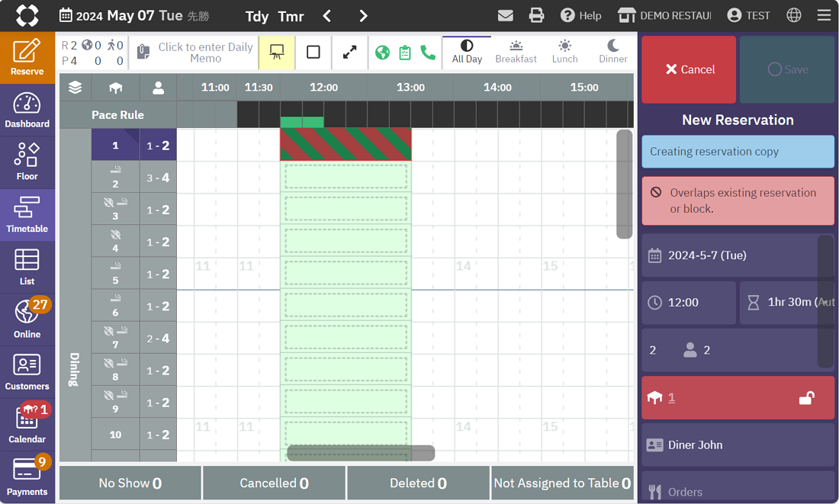Toggle the table lock icon
The height and width of the screenshot is (504, 839).
805,398
